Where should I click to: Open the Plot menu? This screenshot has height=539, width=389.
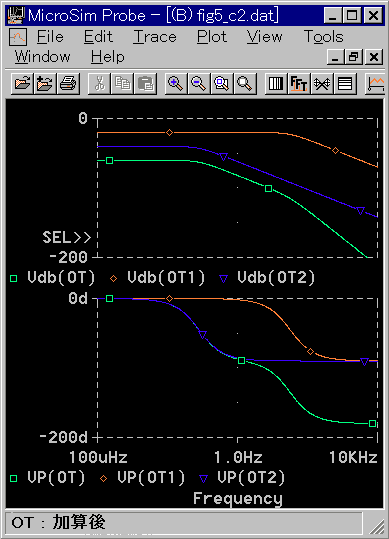212,36
